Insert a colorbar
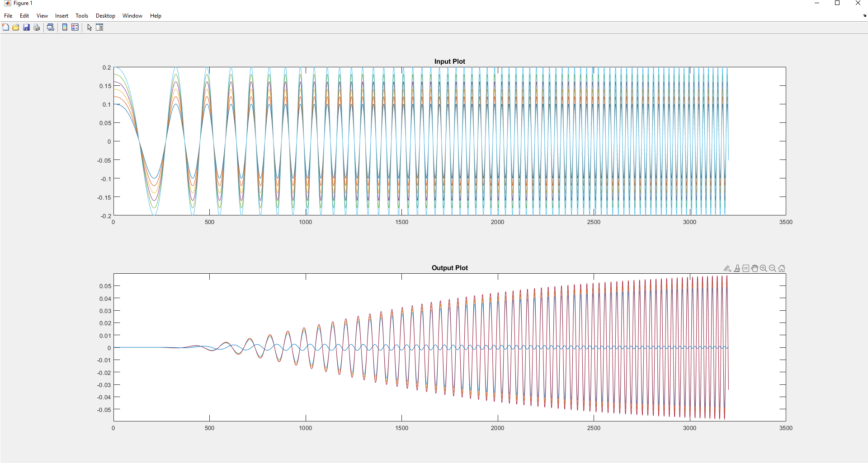The width and height of the screenshot is (868, 463). pos(64,27)
